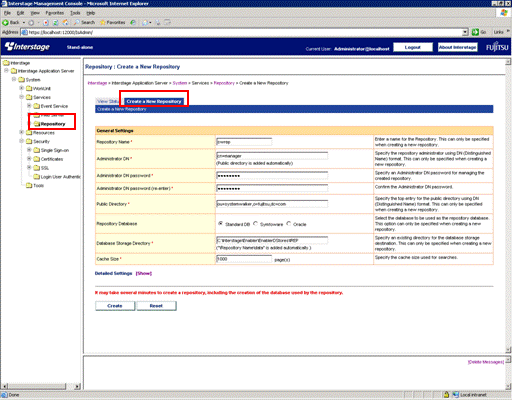512x400 pixels.
Task: Collapse the System tree node
Action: click(x=14, y=79)
